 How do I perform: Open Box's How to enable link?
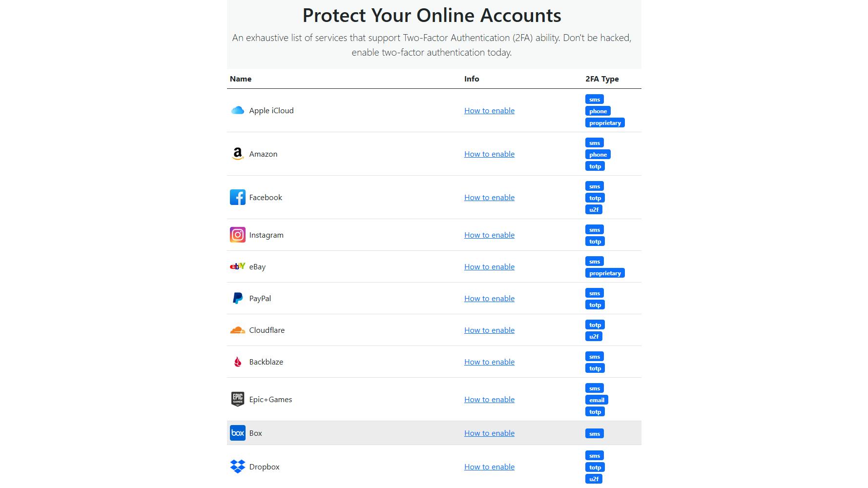tap(489, 433)
